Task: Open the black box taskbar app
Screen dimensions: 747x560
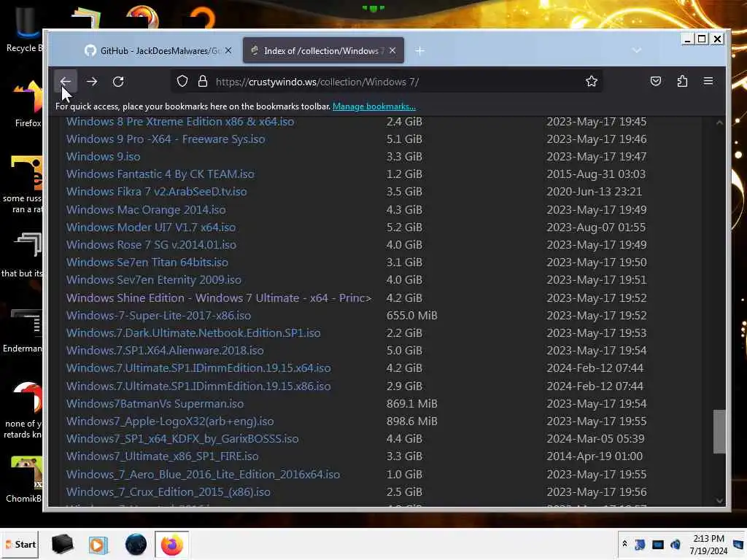Action: pyautogui.click(x=62, y=545)
